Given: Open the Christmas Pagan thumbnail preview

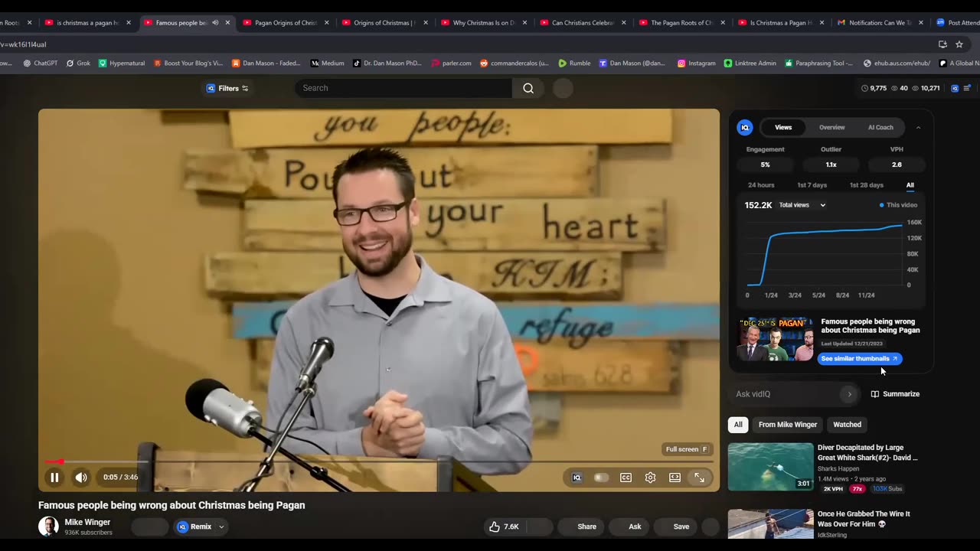Looking at the screenshot, I should point(775,338).
